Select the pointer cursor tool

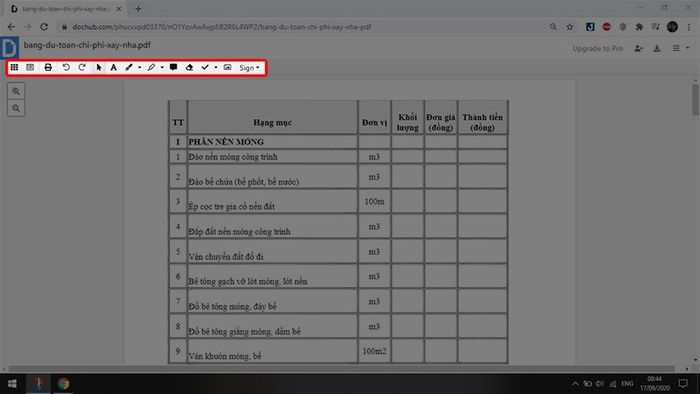99,67
